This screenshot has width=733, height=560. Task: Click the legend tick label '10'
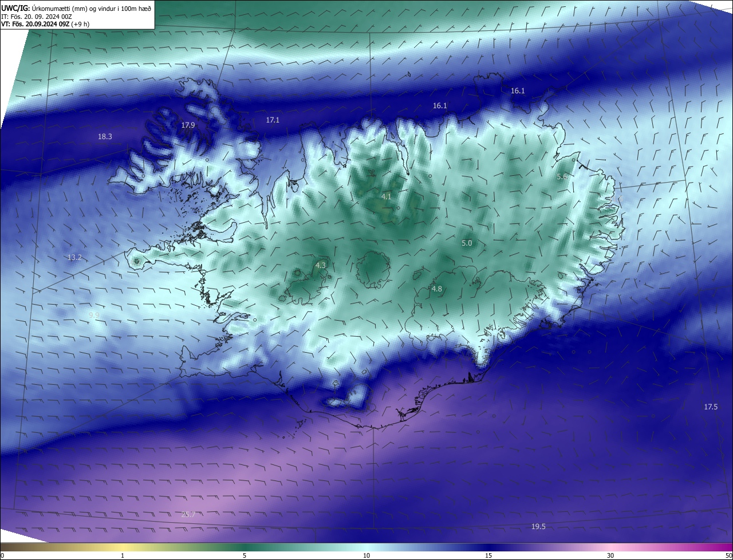coord(366,555)
